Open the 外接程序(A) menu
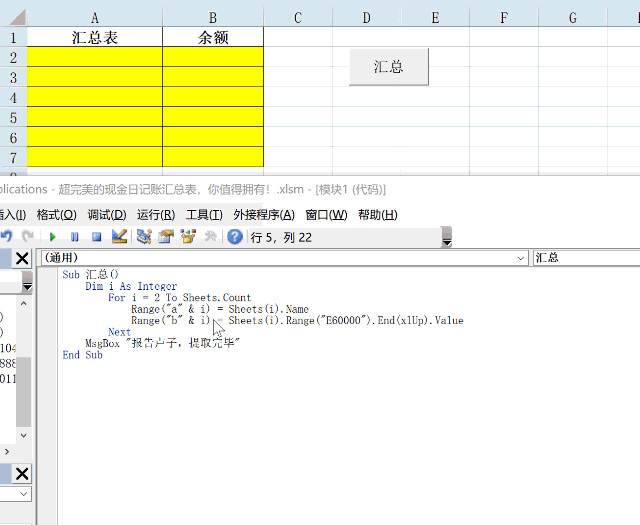The width and height of the screenshot is (640, 525). point(264,214)
